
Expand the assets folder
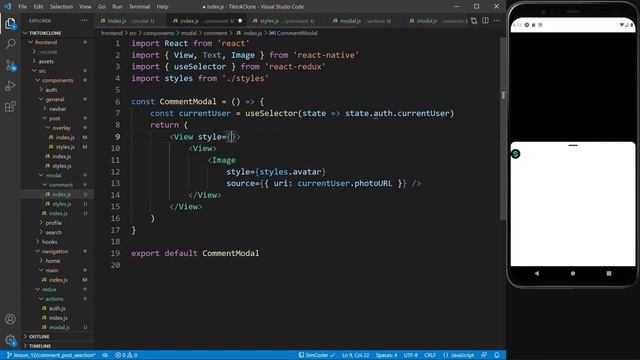[x=46, y=62]
